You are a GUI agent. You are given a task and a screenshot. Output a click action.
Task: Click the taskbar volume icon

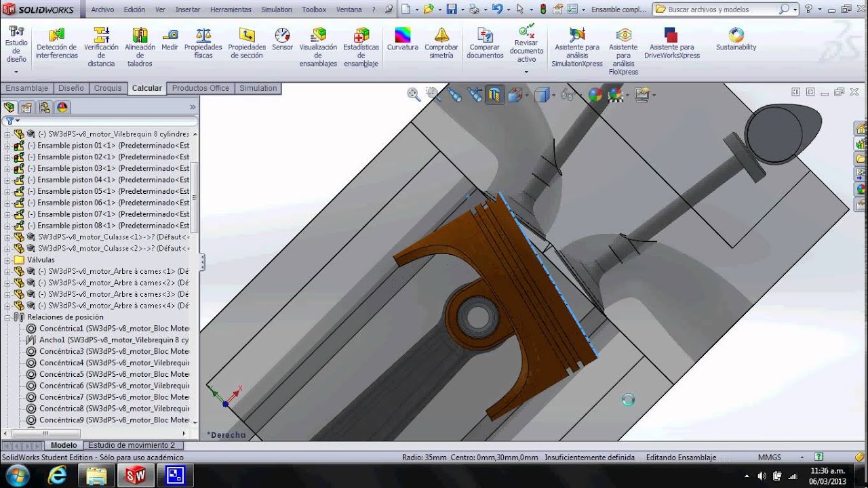tap(762, 476)
